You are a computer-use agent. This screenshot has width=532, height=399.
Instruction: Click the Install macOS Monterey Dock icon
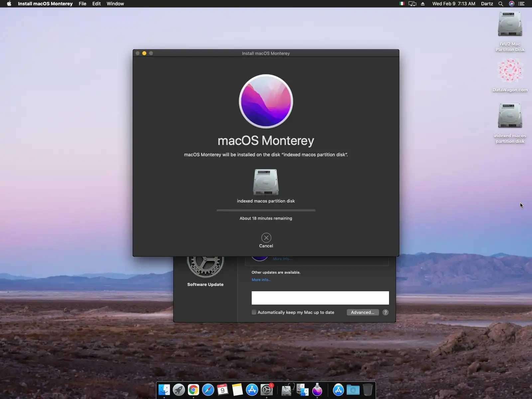pyautogui.click(x=317, y=390)
